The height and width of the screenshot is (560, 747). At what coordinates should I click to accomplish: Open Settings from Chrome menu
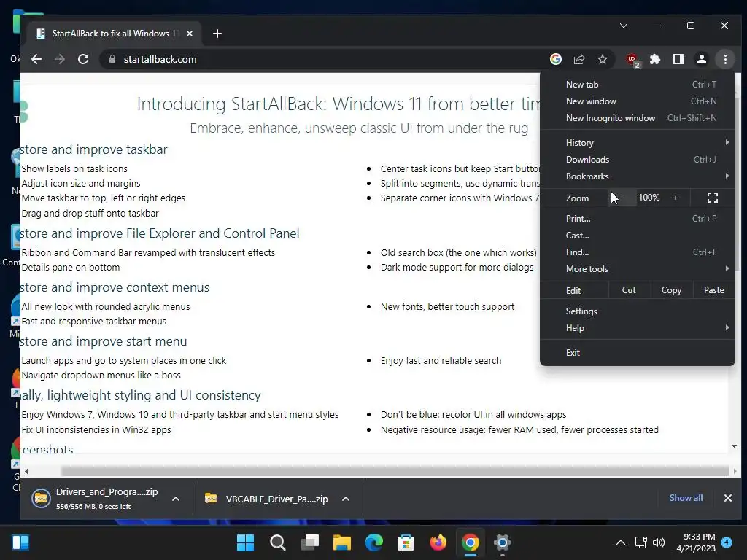638,311
